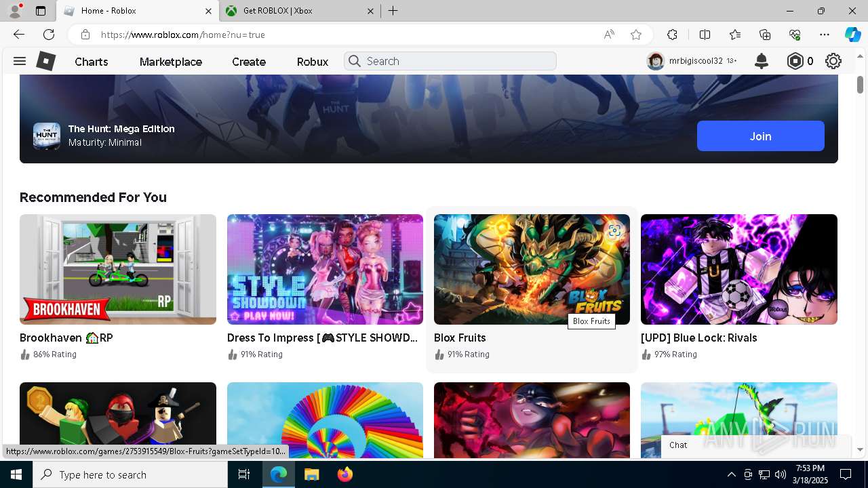Switch to the Get ROBLOX | Xbox tab
This screenshot has width=868, height=488.
(300, 11)
